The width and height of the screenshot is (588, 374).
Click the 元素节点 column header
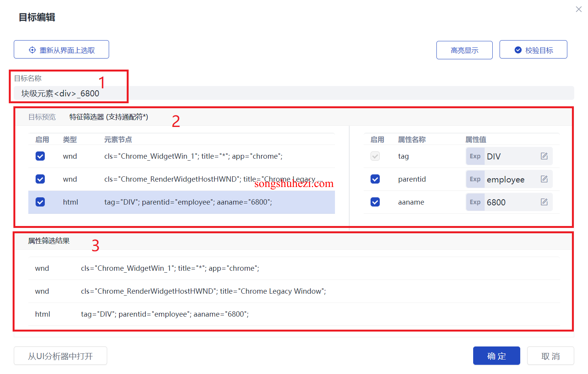click(118, 140)
